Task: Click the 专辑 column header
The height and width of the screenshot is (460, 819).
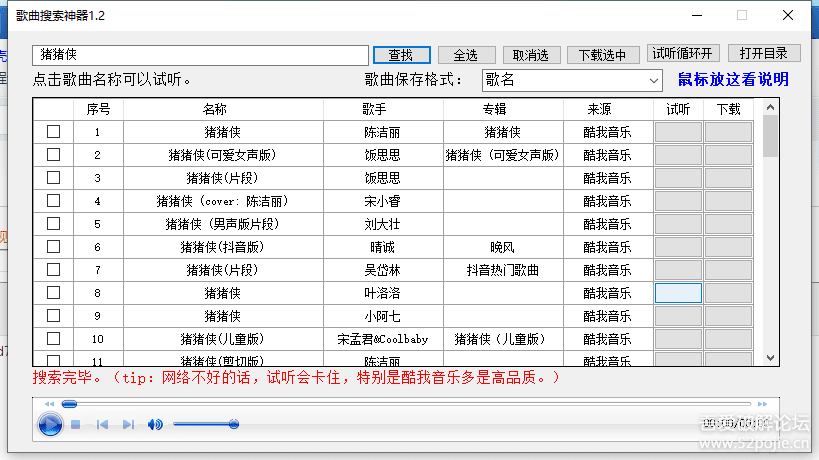Action: [x=503, y=109]
